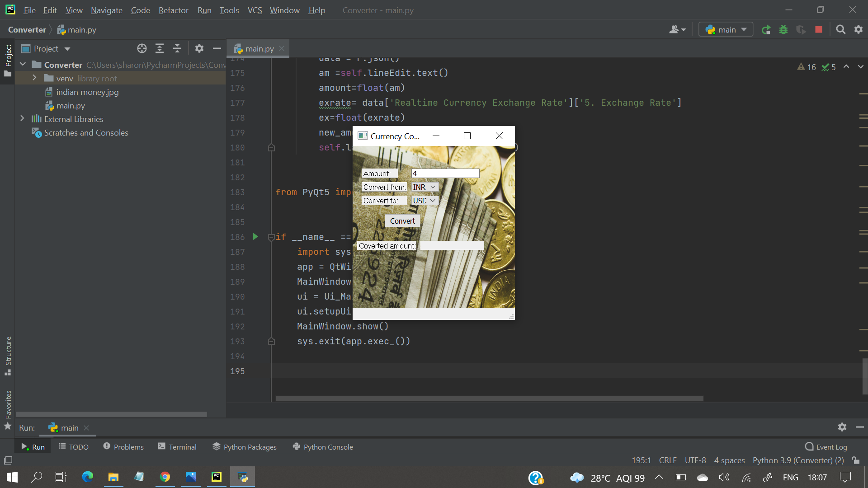Click the locate-file target icon in Project panel
The height and width of the screenshot is (488, 868).
(x=142, y=49)
